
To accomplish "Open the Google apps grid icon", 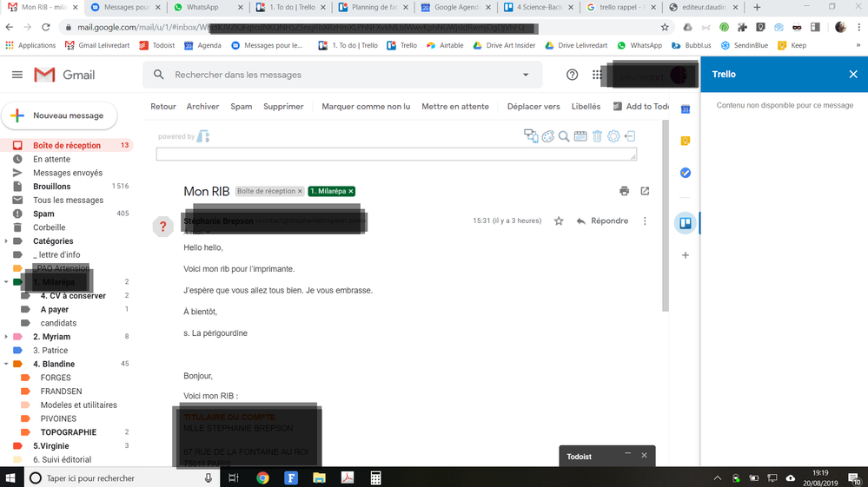I will (597, 75).
